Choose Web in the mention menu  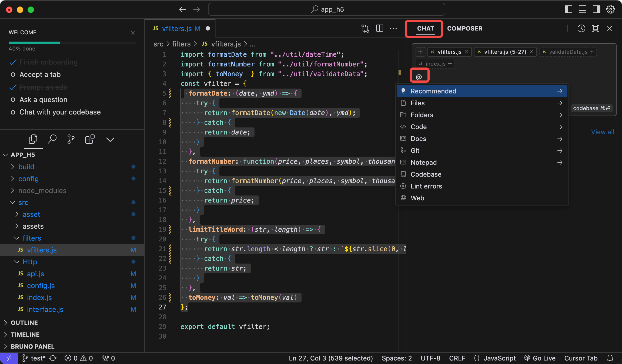(482, 198)
